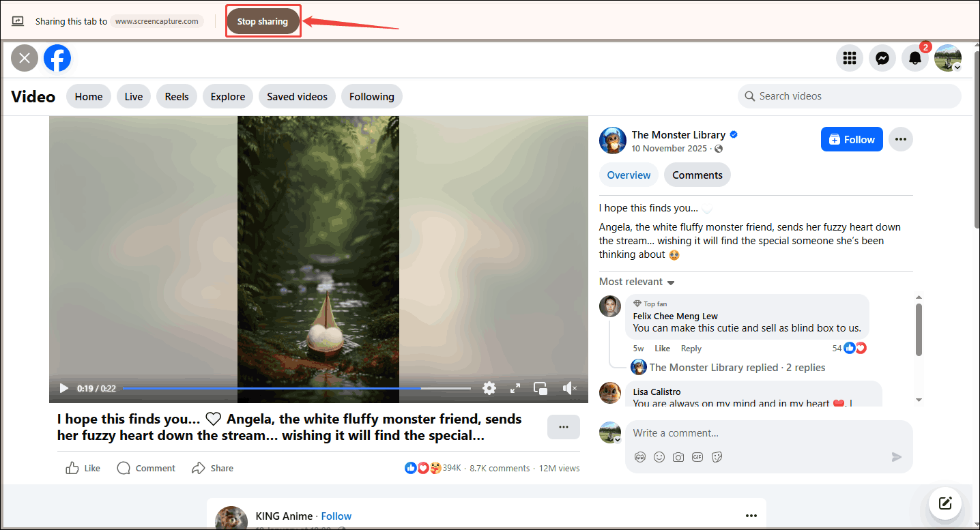Open the Reels section

176,96
